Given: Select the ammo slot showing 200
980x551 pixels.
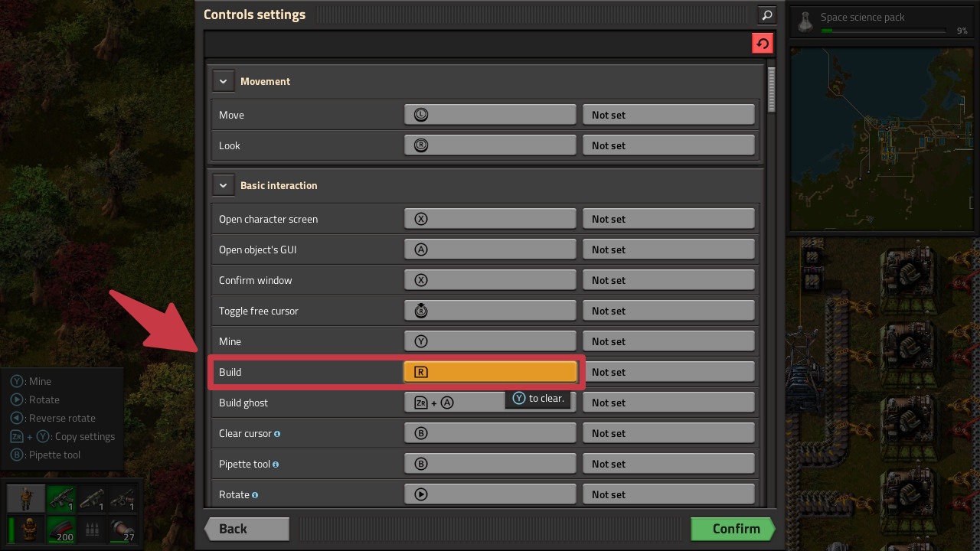Looking at the screenshot, I should click(60, 529).
